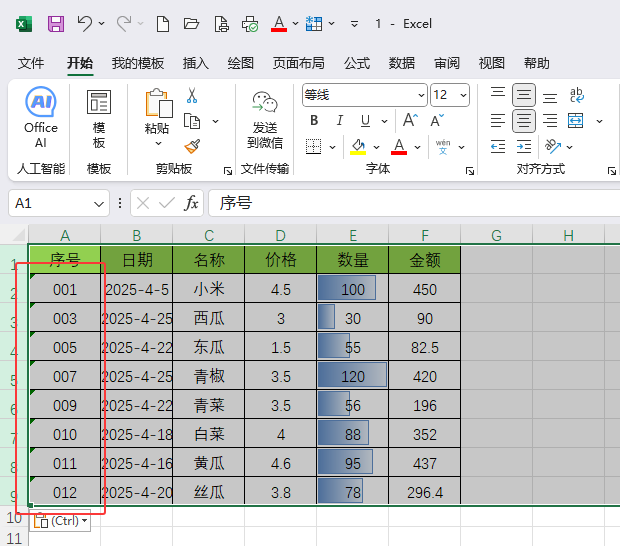Select the Format Painter brush
The image size is (620, 546).
pos(192,146)
